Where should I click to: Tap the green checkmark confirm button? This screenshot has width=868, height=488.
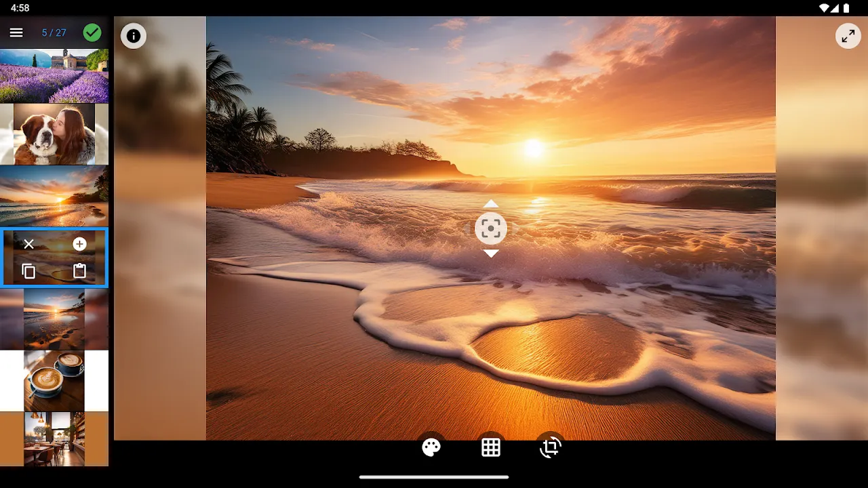pyautogui.click(x=92, y=33)
